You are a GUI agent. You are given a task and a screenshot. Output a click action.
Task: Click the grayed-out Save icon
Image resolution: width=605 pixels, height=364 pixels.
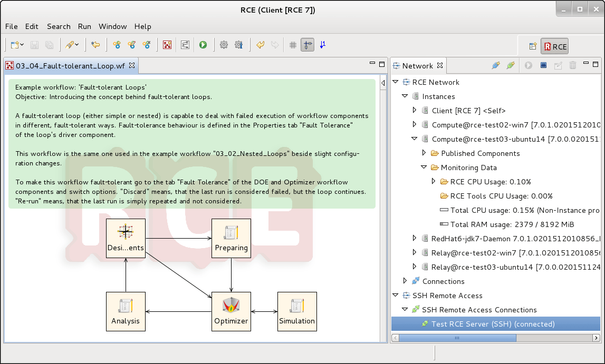click(x=34, y=45)
